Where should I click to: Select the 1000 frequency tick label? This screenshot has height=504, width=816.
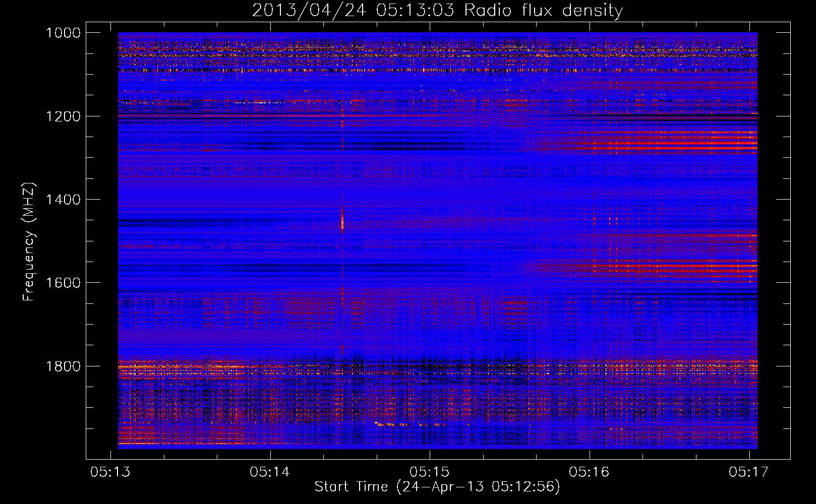click(63, 33)
